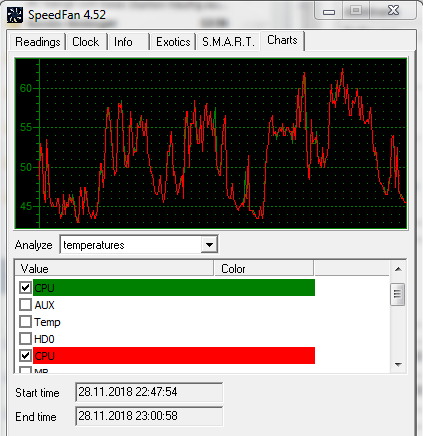Click the SpeedFan application icon in title bar
This screenshot has width=423, height=436.
click(15, 15)
